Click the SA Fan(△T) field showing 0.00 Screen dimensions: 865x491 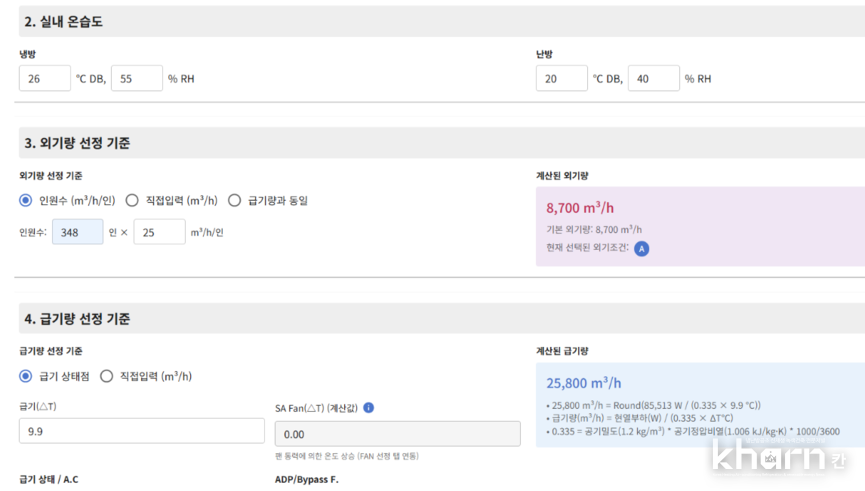click(397, 433)
